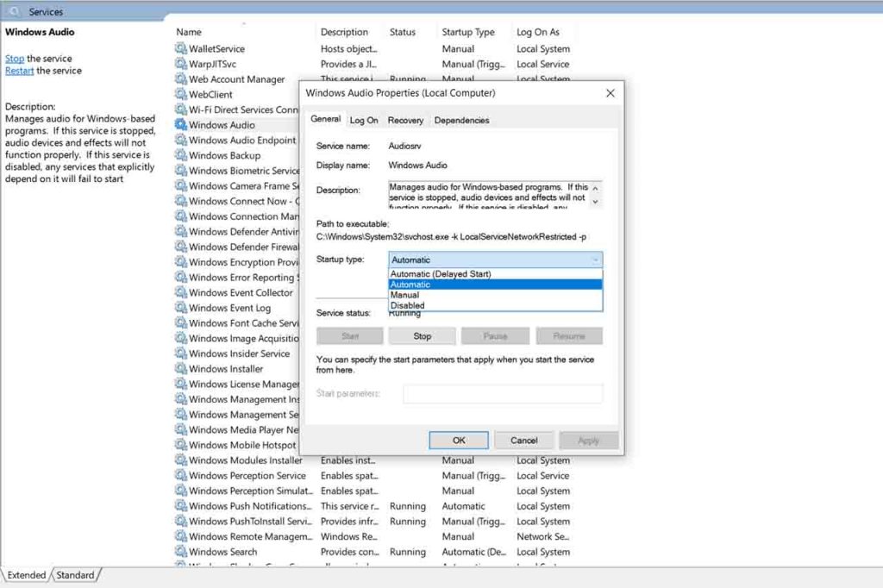This screenshot has width=883, height=588.
Task: Click the Windows Encryption Provider gear icon
Action: tap(181, 262)
